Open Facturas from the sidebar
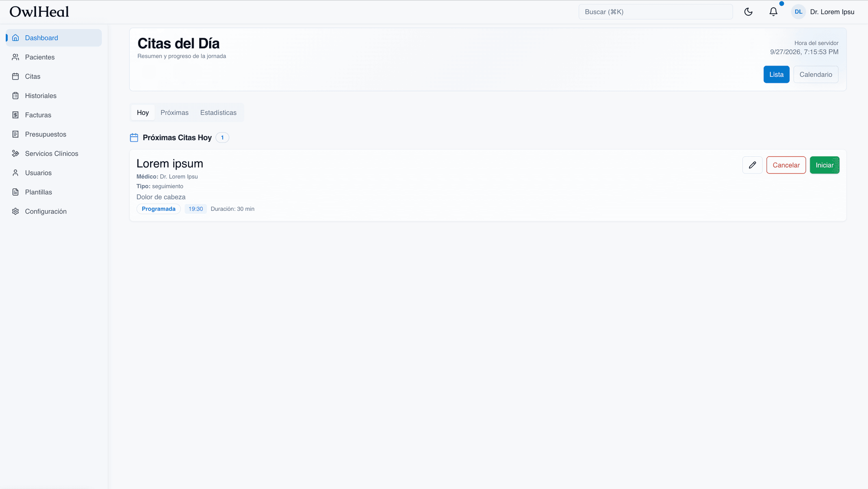The image size is (868, 489). point(54,115)
